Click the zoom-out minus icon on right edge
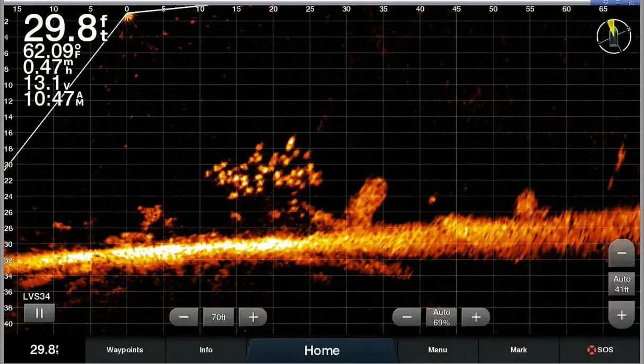This screenshot has width=644, height=364. click(x=621, y=254)
